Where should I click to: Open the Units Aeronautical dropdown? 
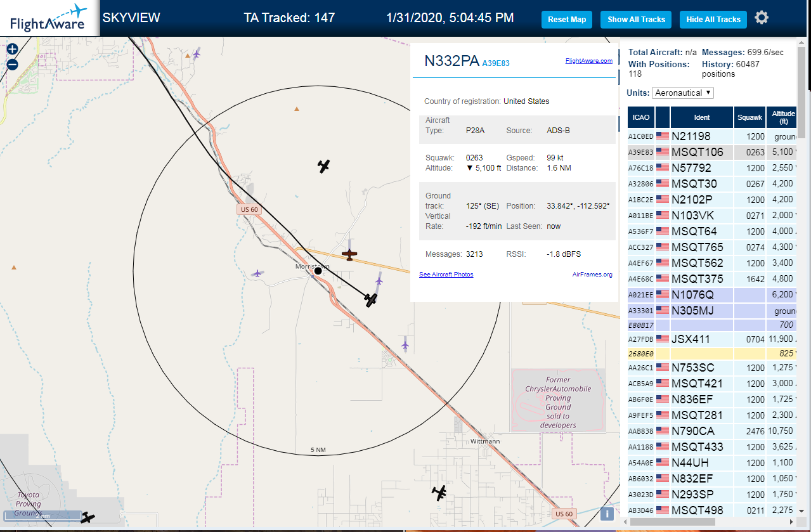(x=683, y=93)
